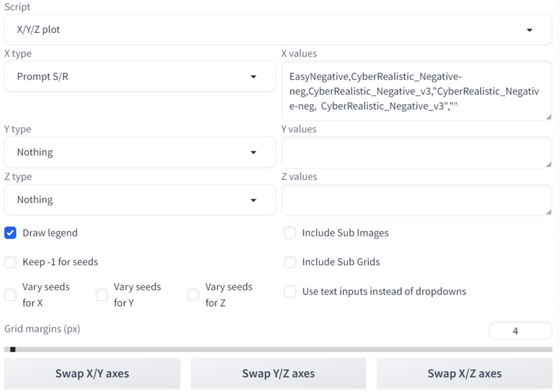Toggle Use text inputs instead of dropdowns
The height and width of the screenshot is (392, 560).
pos(290,291)
